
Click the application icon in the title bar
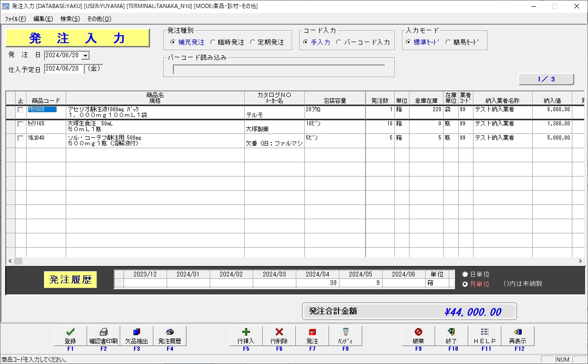[x=6, y=6]
